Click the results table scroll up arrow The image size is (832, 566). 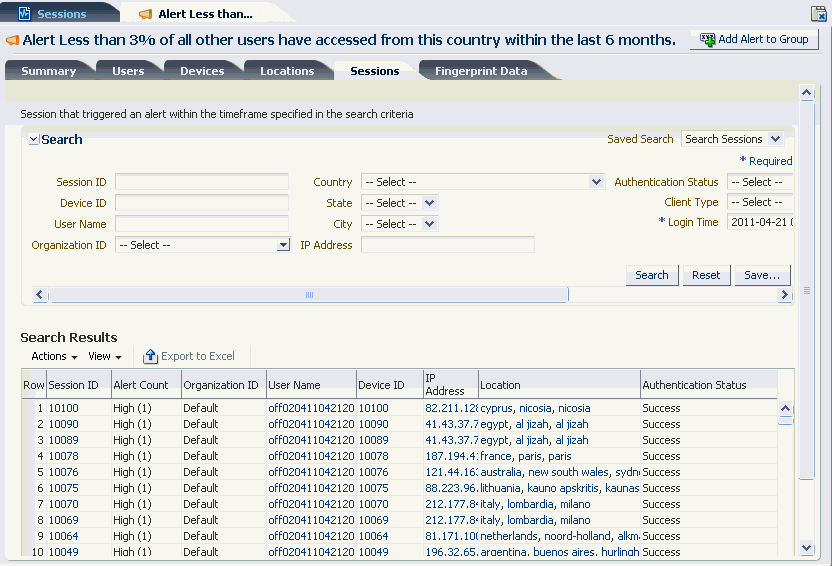point(785,408)
